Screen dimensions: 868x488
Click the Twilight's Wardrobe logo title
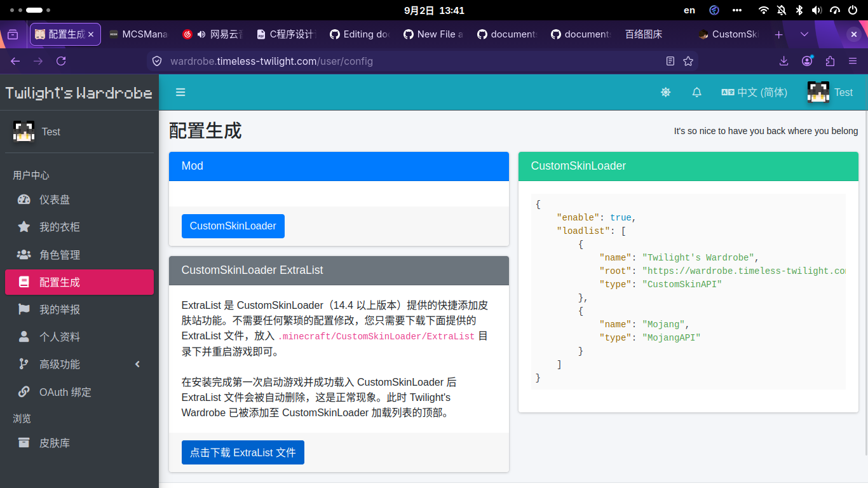pos(79,93)
